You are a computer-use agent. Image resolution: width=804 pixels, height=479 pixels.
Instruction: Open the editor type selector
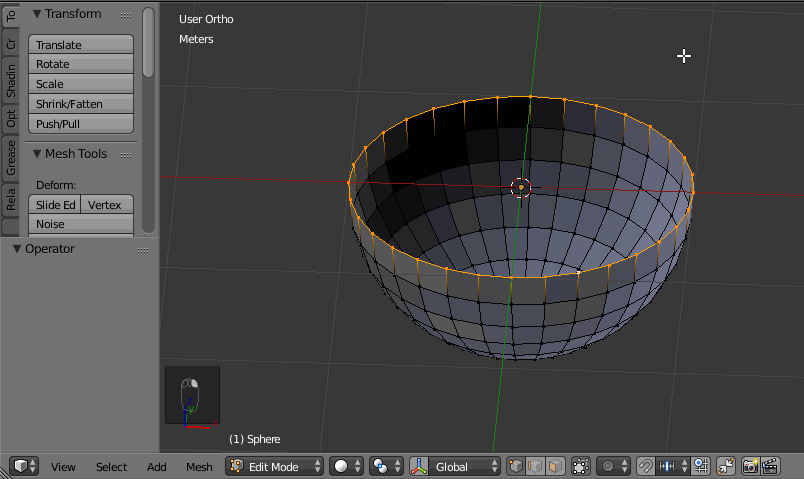(x=24, y=466)
